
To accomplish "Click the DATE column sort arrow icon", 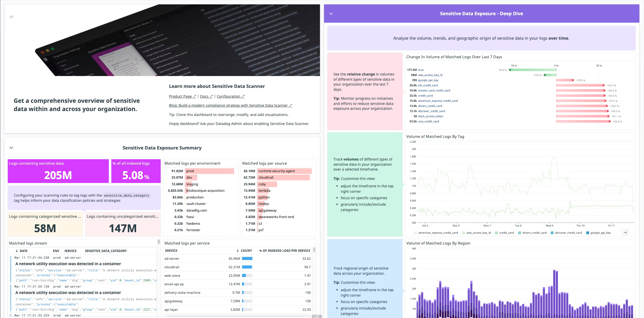I will click(17, 251).
